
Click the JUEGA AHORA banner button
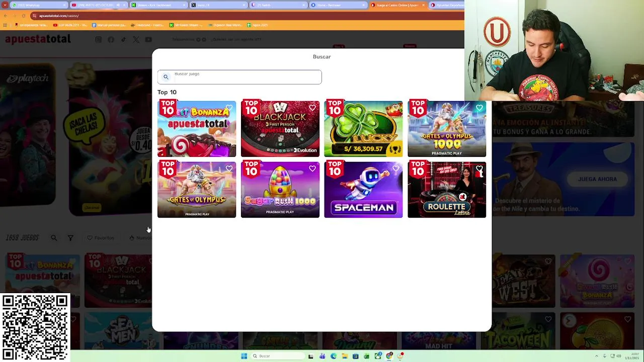point(597,179)
